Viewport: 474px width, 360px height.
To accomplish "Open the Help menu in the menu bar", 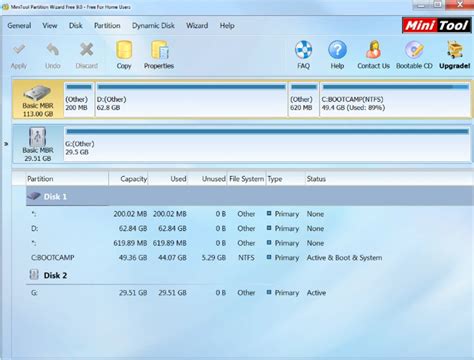I will click(x=227, y=26).
